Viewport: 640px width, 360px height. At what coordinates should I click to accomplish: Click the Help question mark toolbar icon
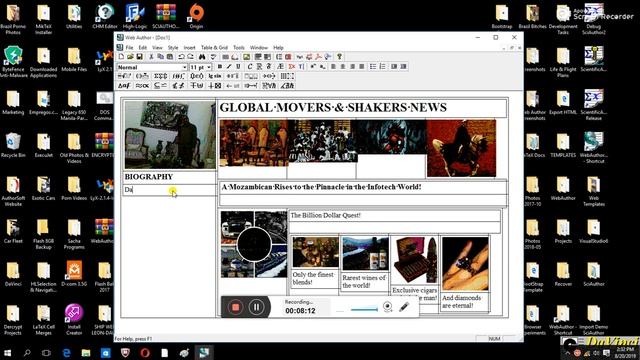pos(339,56)
